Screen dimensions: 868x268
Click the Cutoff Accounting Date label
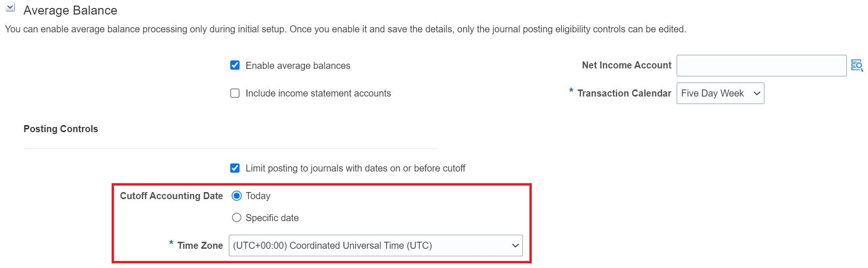click(171, 196)
